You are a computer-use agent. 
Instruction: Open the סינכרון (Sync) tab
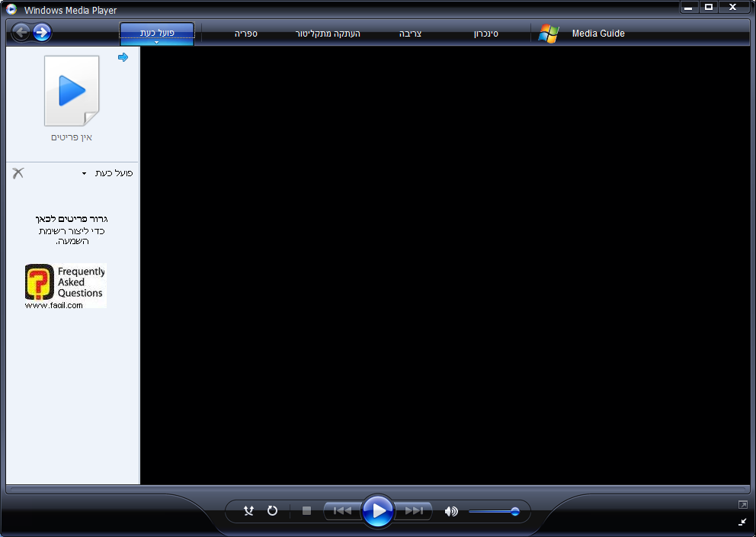[x=485, y=34]
